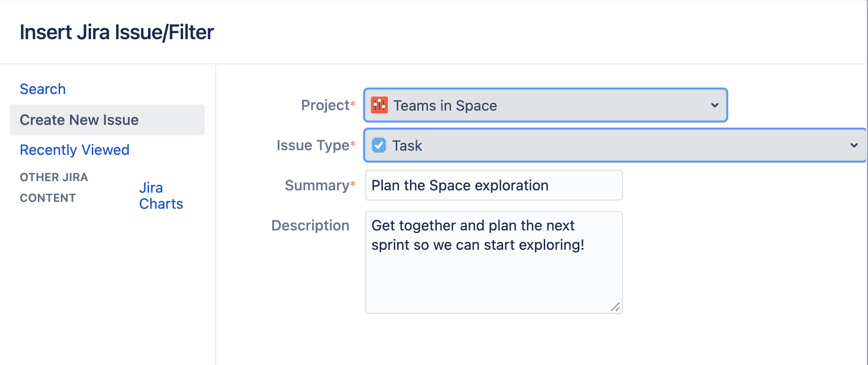Switch to the Search tab
This screenshot has width=868, height=365.
[42, 88]
